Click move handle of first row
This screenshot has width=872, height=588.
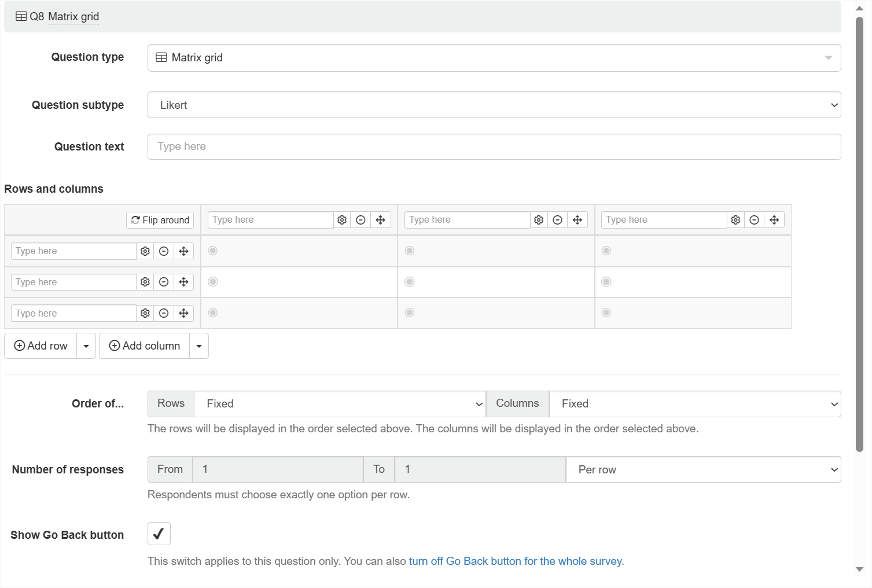184,251
